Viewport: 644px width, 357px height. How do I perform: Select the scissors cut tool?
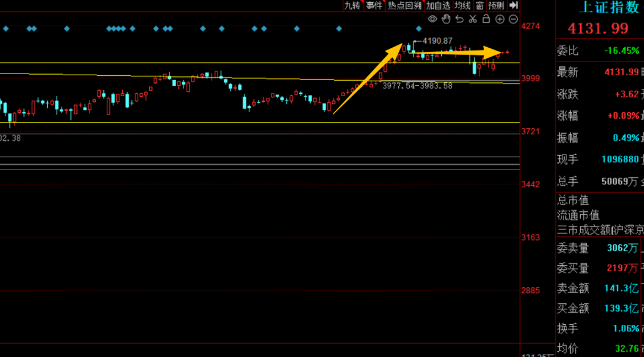473,19
